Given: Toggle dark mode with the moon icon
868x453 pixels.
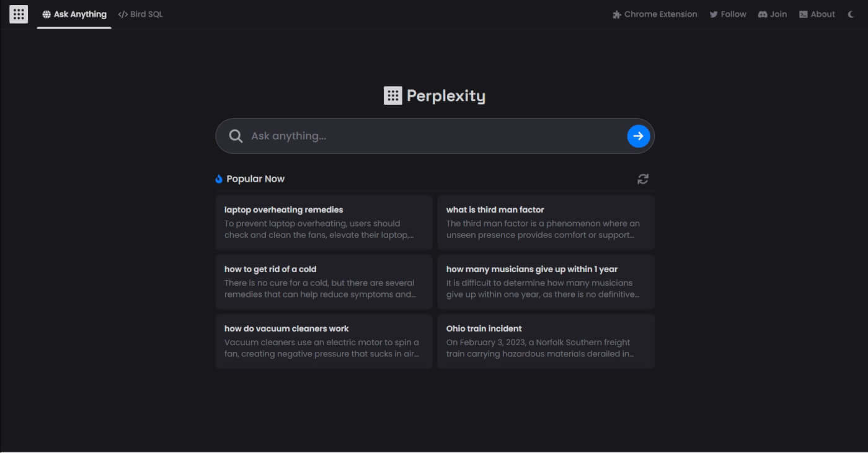Looking at the screenshot, I should pos(851,14).
